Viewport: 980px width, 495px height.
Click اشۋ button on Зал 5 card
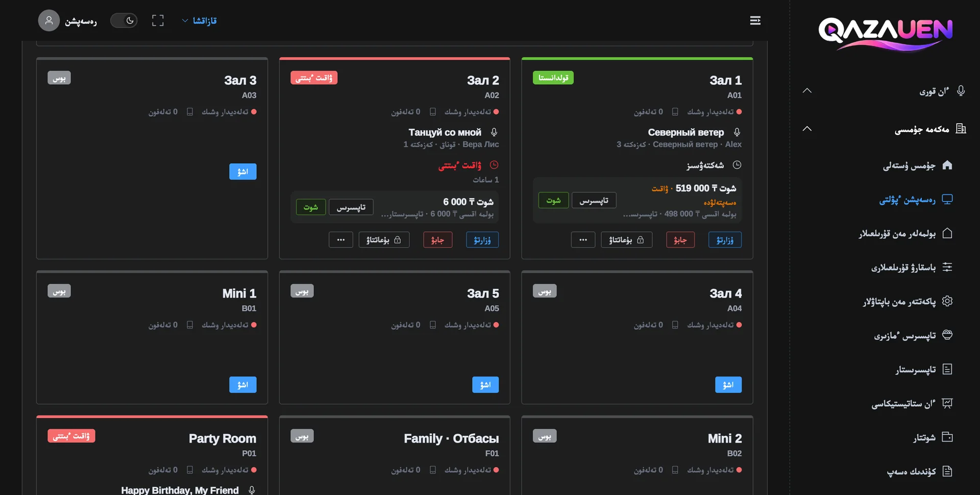point(485,385)
